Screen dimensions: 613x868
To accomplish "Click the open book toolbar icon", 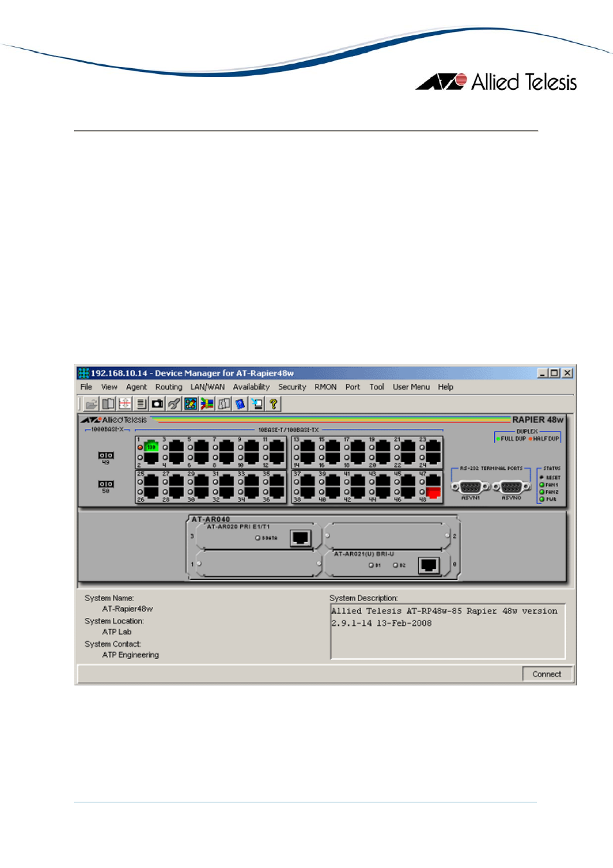I will [x=108, y=404].
